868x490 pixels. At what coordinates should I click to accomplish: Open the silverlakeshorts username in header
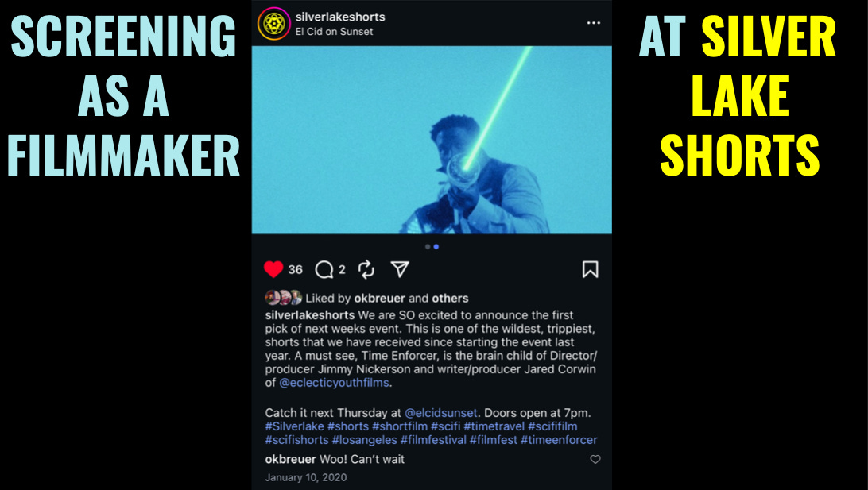(340, 17)
